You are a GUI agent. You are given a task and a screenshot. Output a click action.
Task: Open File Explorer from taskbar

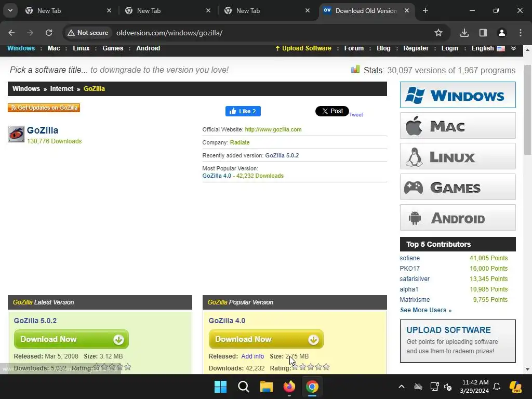(267, 387)
